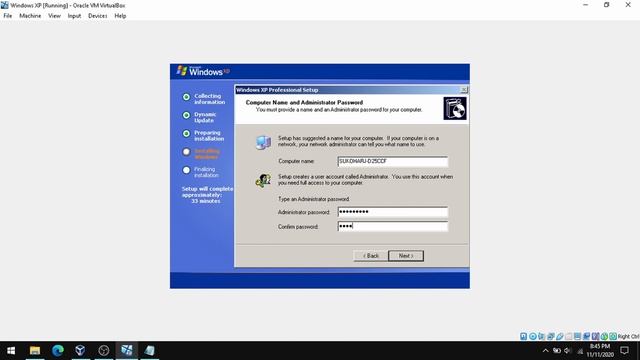This screenshot has width=640, height=360.
Task: Click into the Confirm password field
Action: (x=393, y=227)
